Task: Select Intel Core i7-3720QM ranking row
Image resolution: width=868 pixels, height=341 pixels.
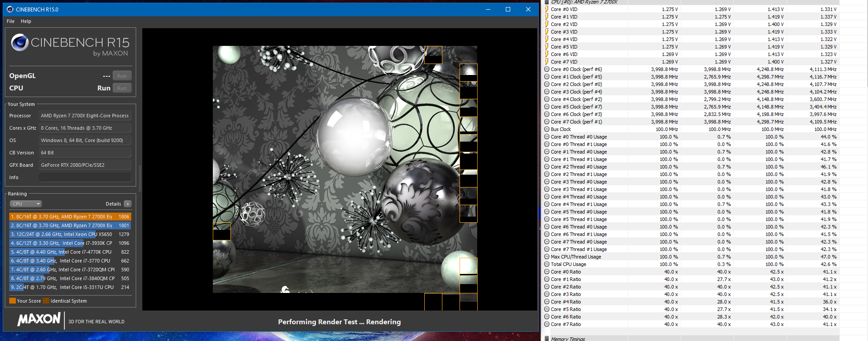Action: point(70,270)
